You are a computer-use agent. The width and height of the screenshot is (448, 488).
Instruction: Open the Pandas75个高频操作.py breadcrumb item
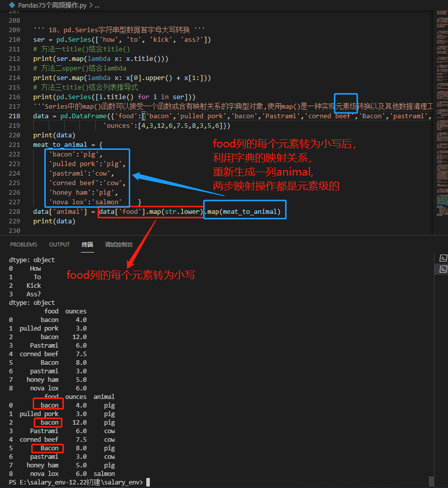(x=52, y=5)
